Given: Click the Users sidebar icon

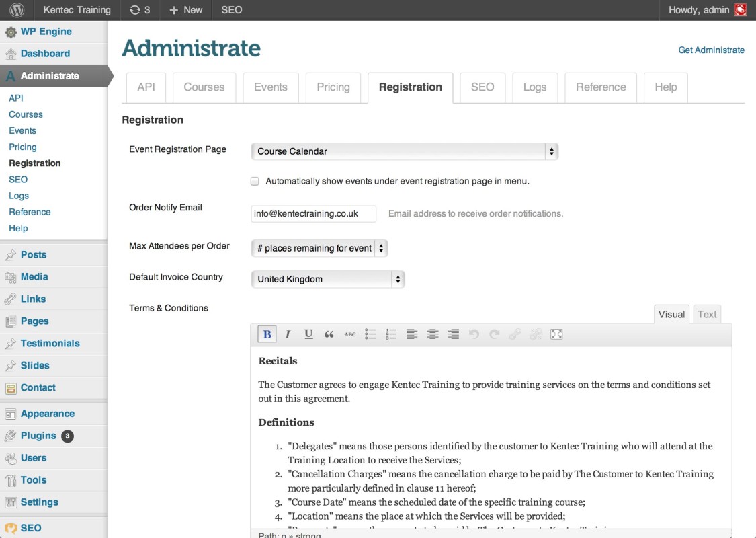Looking at the screenshot, I should [11, 459].
